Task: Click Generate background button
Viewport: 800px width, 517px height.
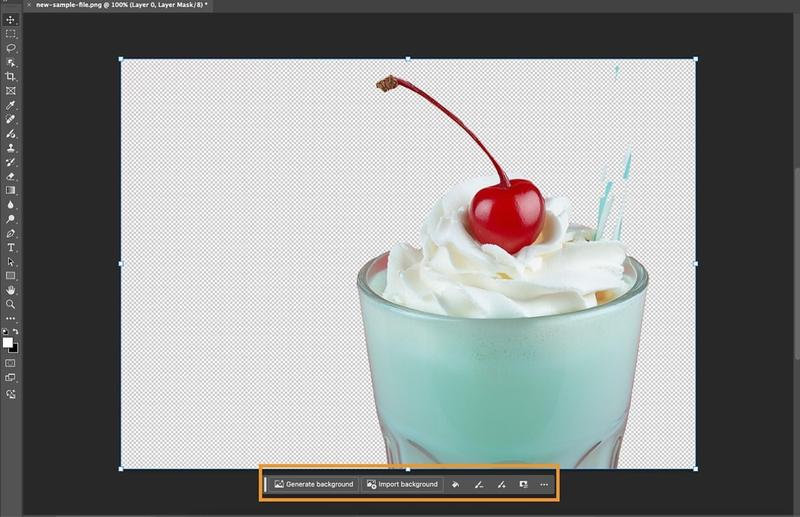Action: pyautogui.click(x=314, y=484)
